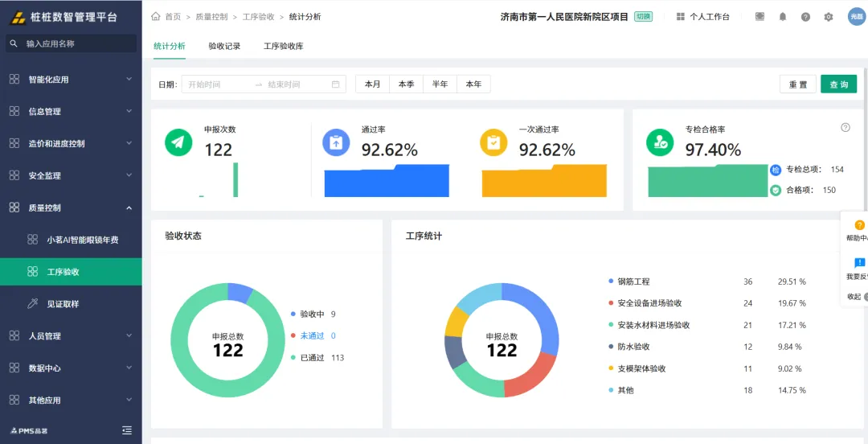Screen dimensions: 868x444
Task: Click the 重置 reset button
Action: [798, 84]
